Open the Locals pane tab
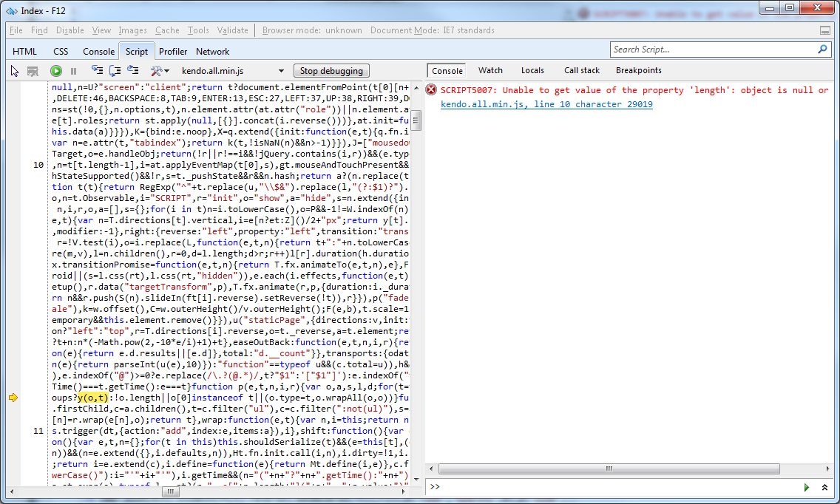Image resolution: width=840 pixels, height=504 pixels. pos(532,70)
